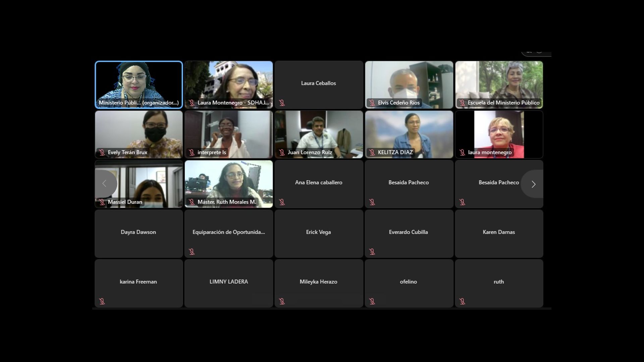The image size is (644, 362).
Task: Click the Karen Damas participant tile
Action: [499, 234]
